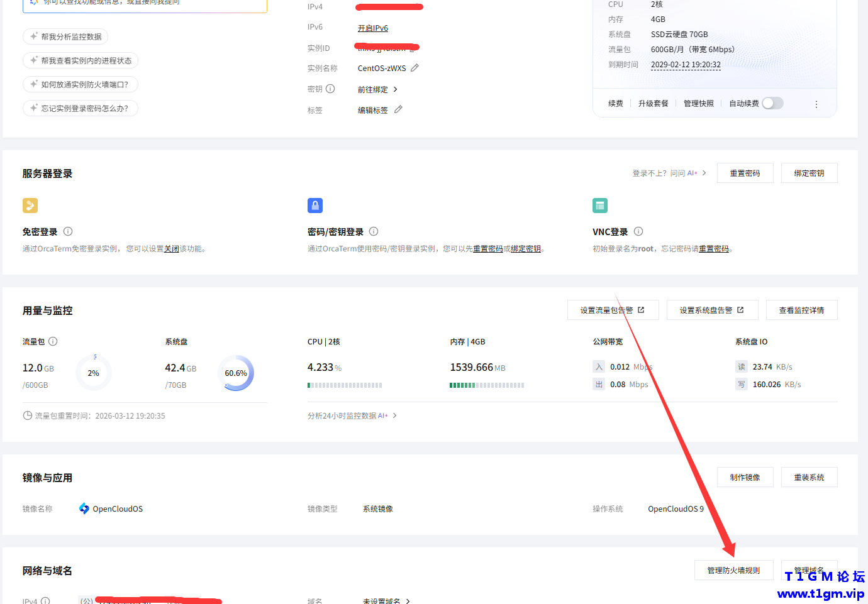Open info tooltip next to VNC登录
The height and width of the screenshot is (604, 868).
[x=638, y=231]
